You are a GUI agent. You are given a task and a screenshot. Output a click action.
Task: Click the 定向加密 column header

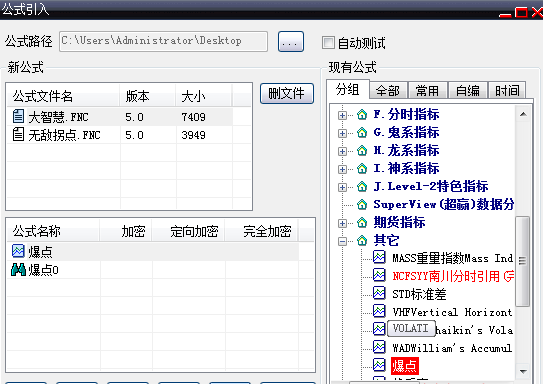188,231
